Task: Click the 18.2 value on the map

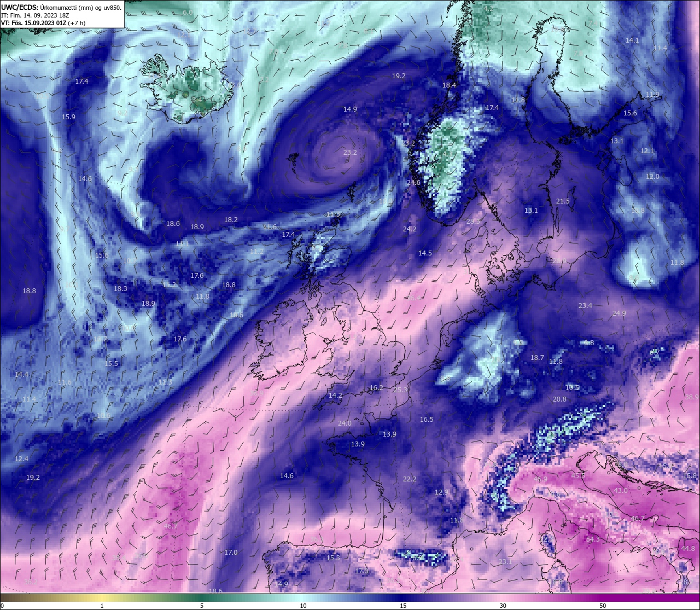Action: pyautogui.click(x=231, y=219)
